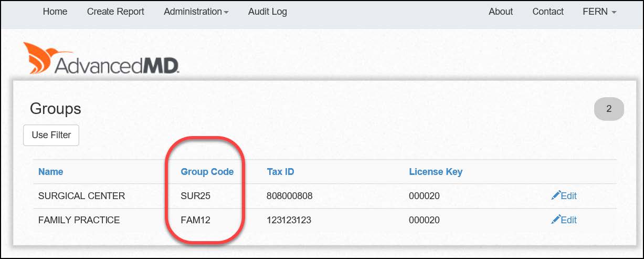Viewport: 644px width, 259px height.
Task: Click the group count badge showing 2
Action: point(608,109)
